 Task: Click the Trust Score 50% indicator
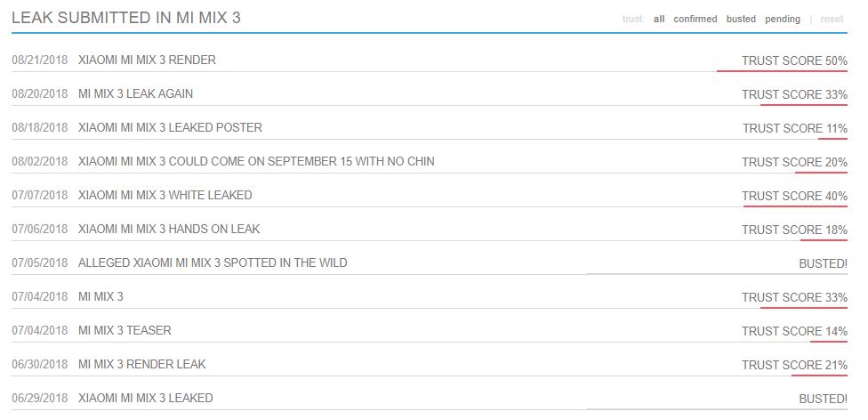coord(794,61)
